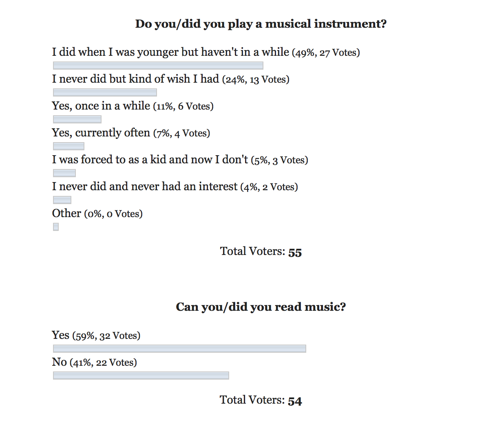Viewport: 504px width, 435px height.
Task: Click the text I never did but kind of wish
Action: 122,79
